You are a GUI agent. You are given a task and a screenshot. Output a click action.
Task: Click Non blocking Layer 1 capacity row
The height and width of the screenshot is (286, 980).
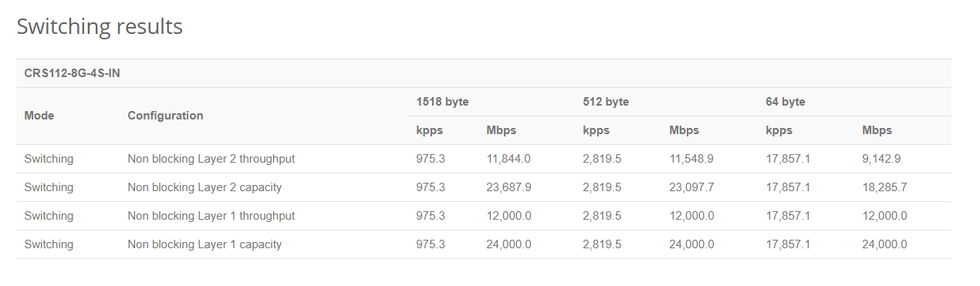(x=484, y=244)
